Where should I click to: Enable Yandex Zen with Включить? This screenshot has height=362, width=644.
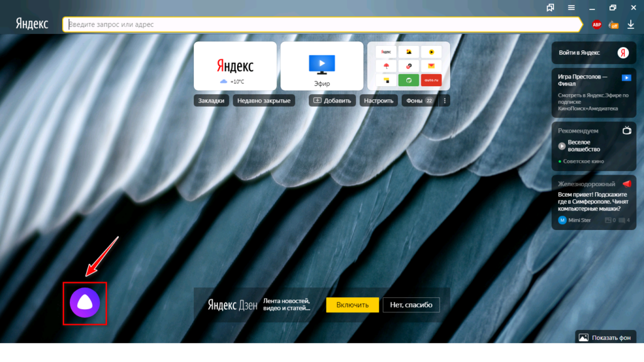point(352,305)
